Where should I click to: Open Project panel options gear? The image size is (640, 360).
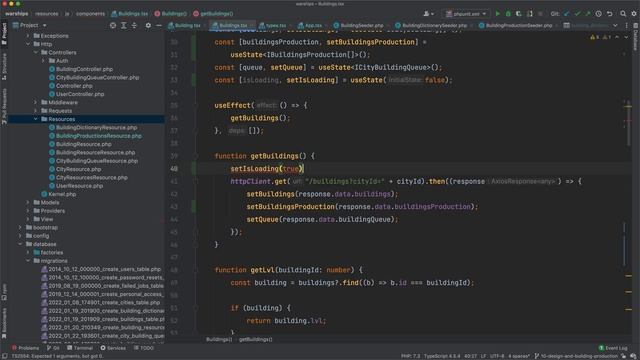pos(148,25)
